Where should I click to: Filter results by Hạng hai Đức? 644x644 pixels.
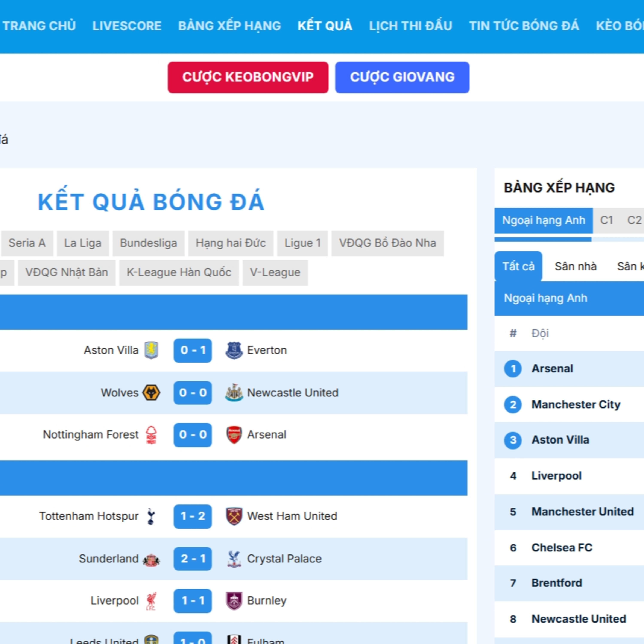tap(231, 243)
